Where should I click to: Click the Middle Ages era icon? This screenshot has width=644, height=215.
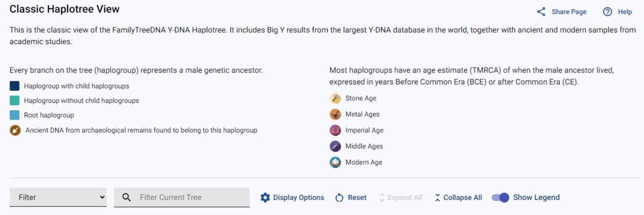pyautogui.click(x=335, y=146)
